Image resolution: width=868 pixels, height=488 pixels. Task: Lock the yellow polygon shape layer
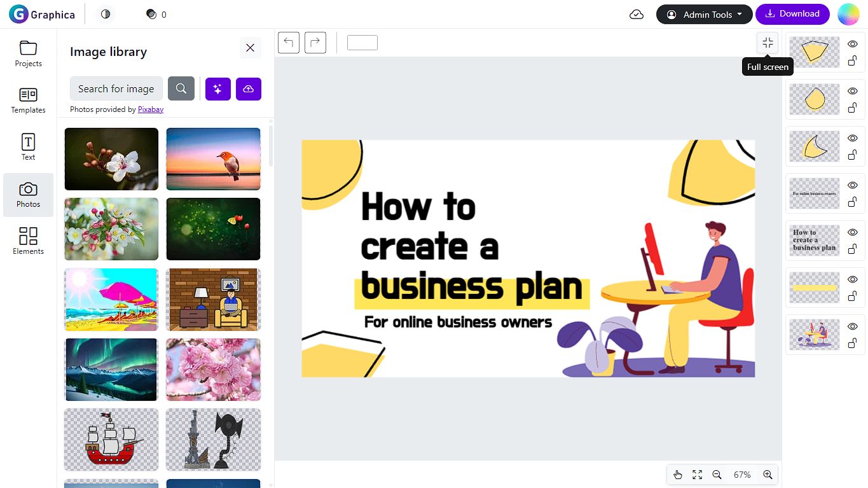tap(853, 61)
